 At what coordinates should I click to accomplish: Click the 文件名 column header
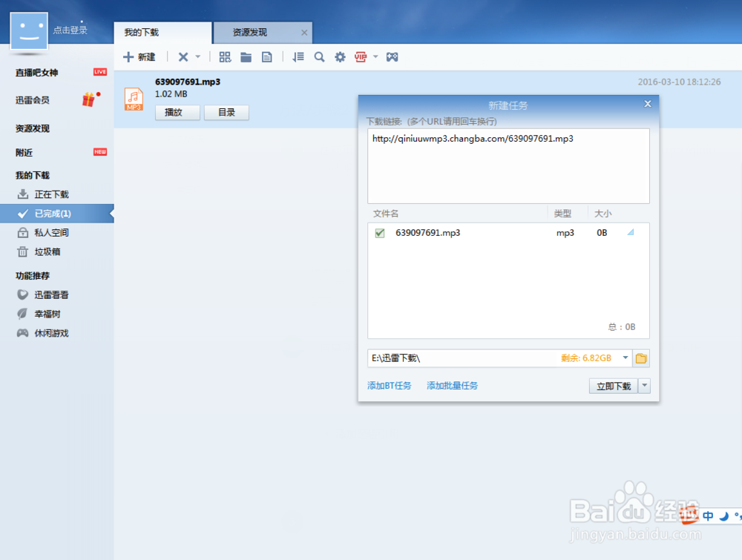point(386,214)
